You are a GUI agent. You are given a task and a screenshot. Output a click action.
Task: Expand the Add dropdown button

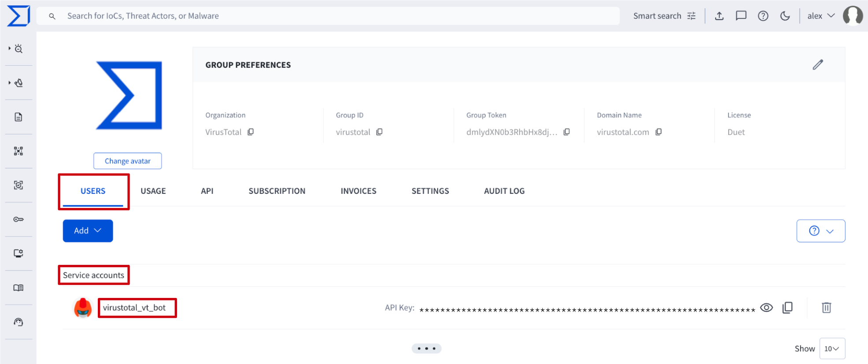pos(88,231)
